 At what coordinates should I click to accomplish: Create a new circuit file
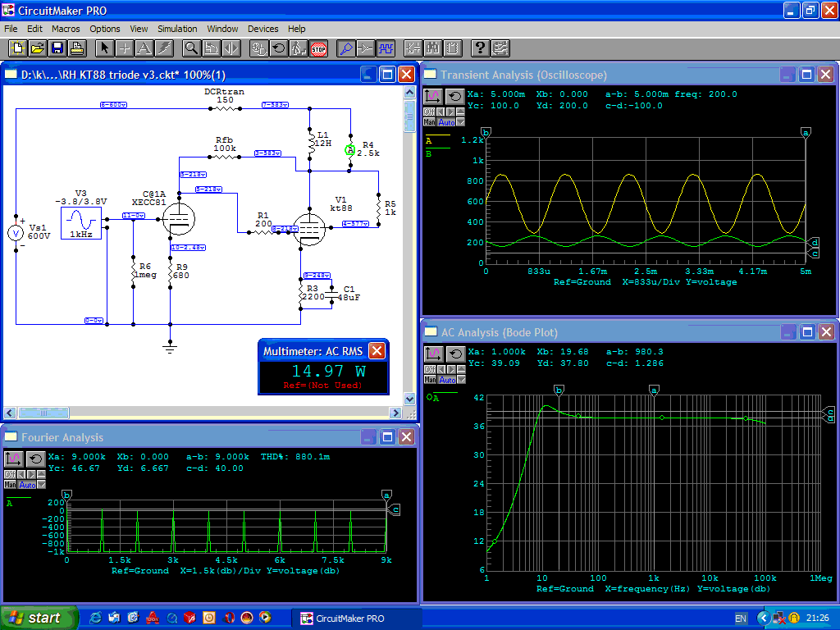[x=18, y=48]
